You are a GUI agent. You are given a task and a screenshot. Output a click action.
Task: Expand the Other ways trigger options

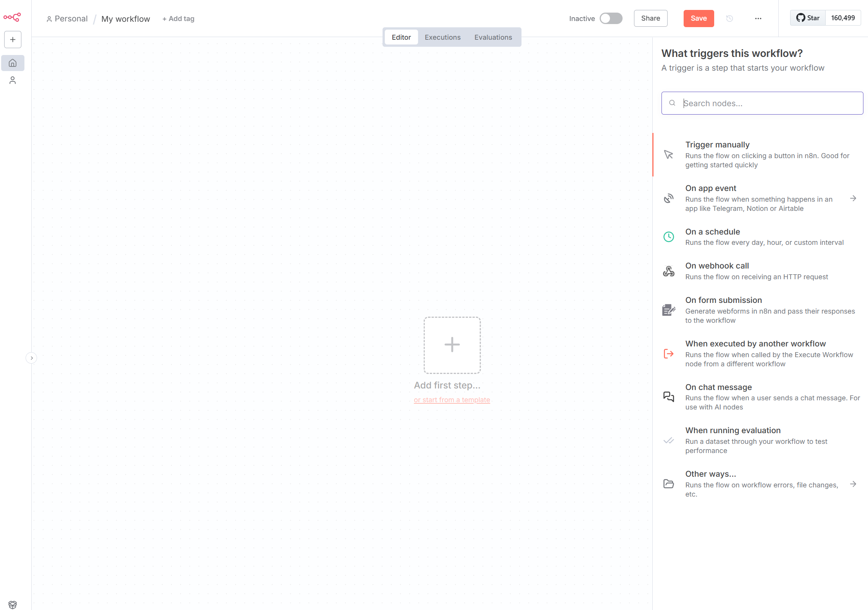pos(853,484)
